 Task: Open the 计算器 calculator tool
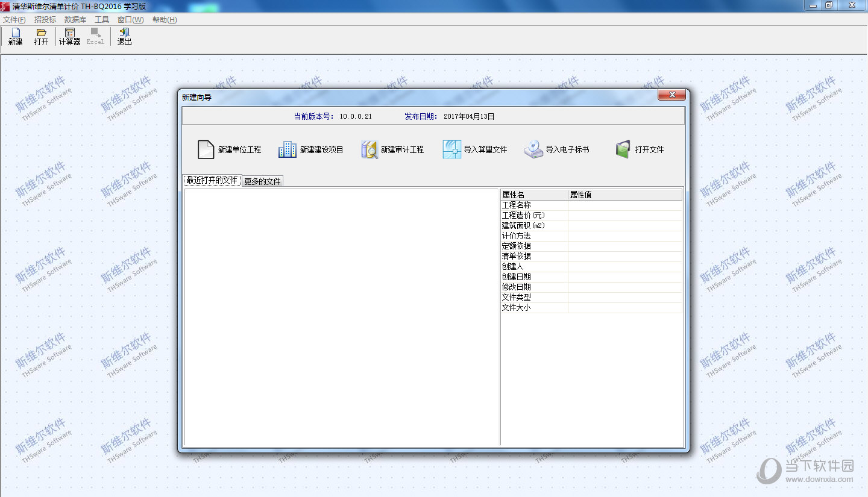point(69,37)
